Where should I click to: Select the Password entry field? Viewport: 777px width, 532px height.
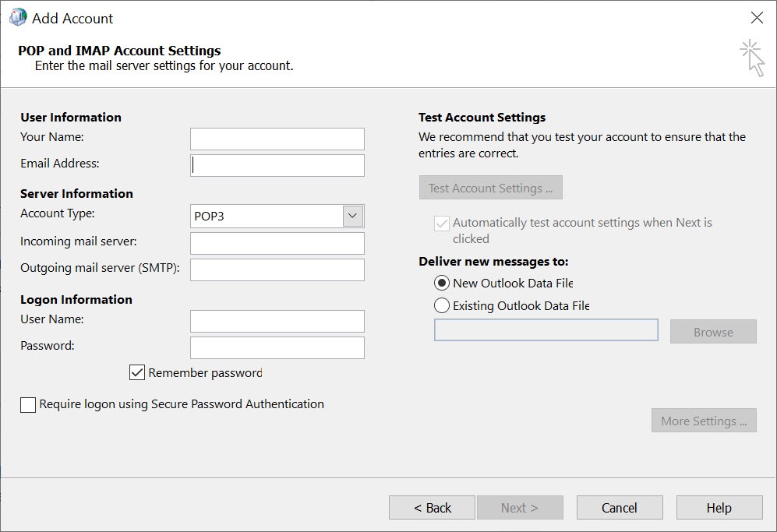(x=277, y=347)
